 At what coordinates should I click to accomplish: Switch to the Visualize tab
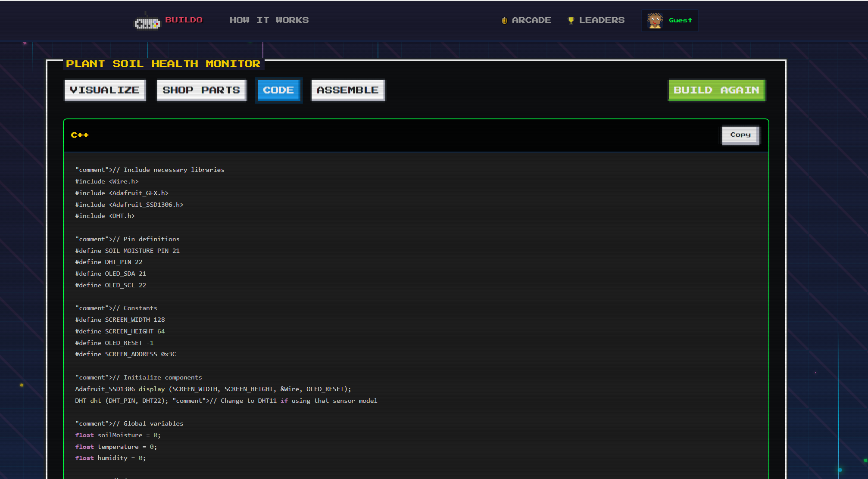pos(105,90)
